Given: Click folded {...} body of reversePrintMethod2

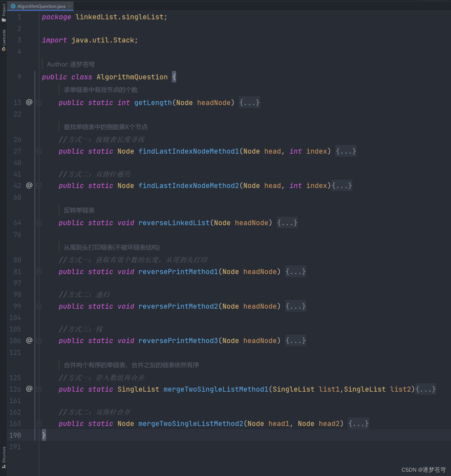Looking at the screenshot, I should pos(296,306).
